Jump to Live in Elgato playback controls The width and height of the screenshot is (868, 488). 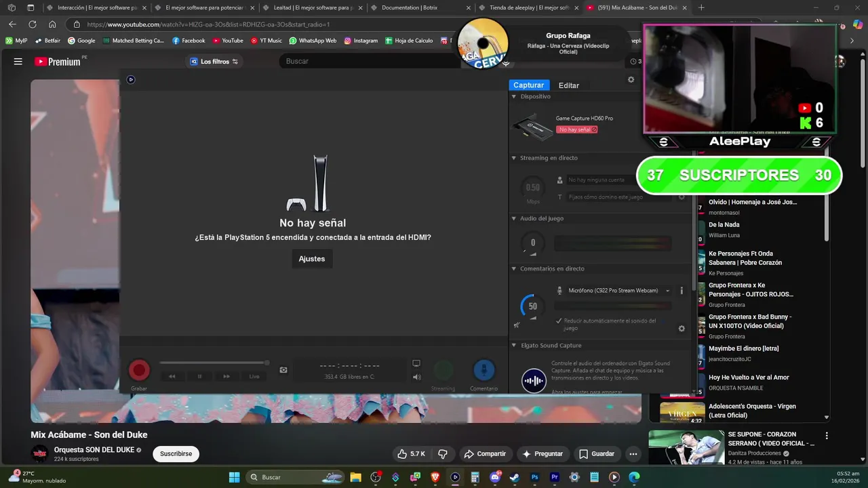pos(254,376)
